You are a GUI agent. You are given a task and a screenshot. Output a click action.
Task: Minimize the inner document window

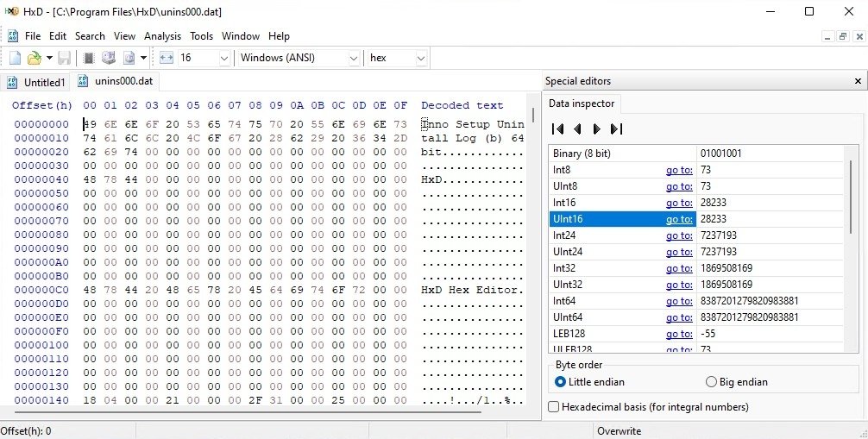[827, 36]
